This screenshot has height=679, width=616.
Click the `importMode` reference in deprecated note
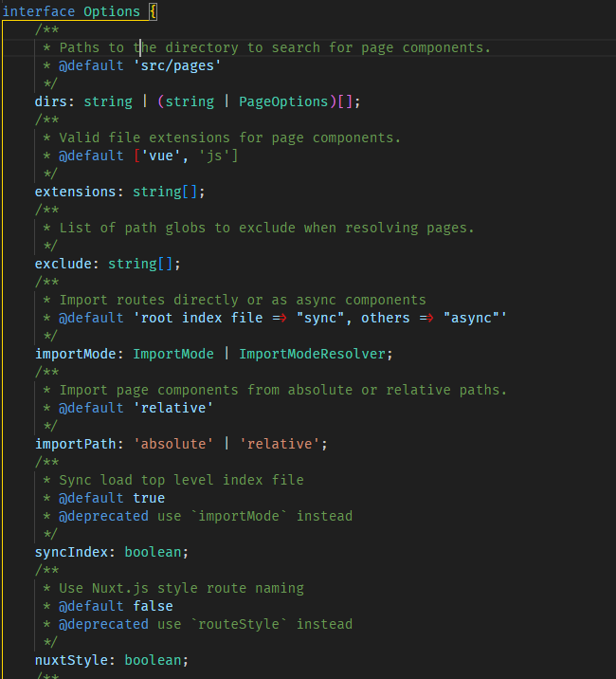pos(239,516)
